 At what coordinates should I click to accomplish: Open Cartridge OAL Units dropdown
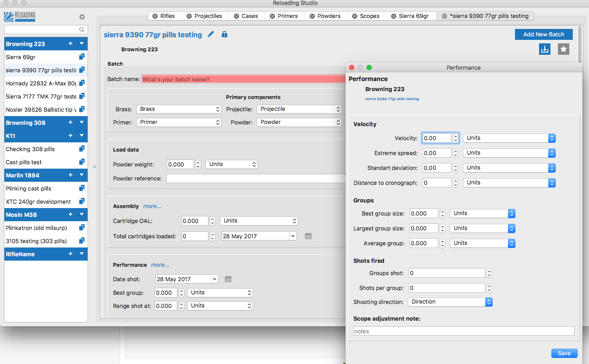(x=259, y=221)
